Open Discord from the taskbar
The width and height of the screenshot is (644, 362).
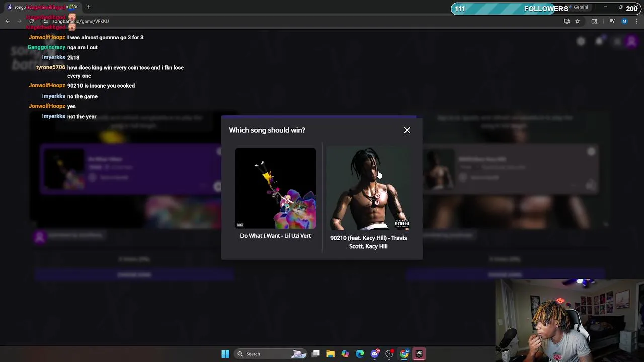[x=375, y=354]
